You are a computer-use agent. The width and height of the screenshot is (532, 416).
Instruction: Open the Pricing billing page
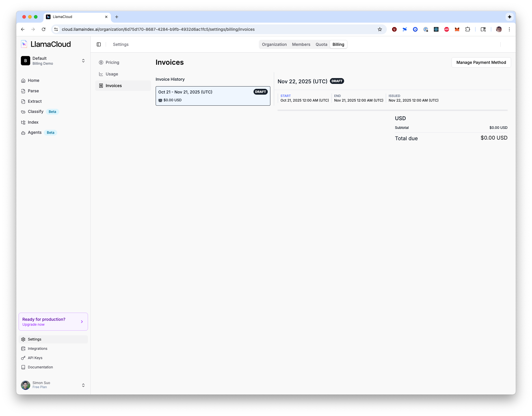112,62
